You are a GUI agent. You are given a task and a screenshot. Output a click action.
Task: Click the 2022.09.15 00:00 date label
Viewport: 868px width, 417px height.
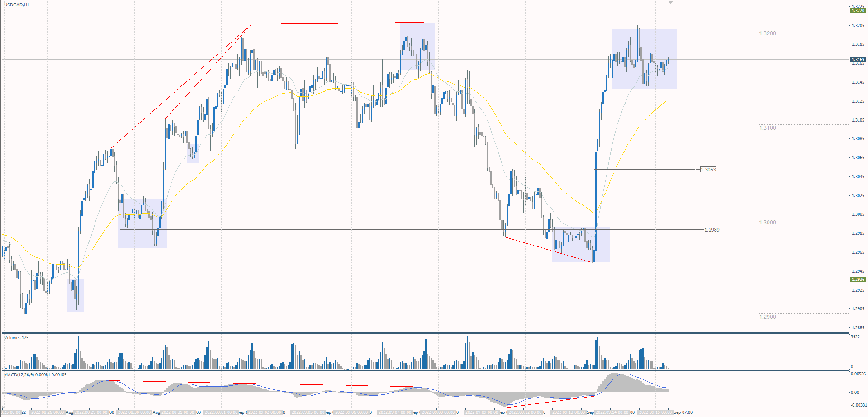656,412
